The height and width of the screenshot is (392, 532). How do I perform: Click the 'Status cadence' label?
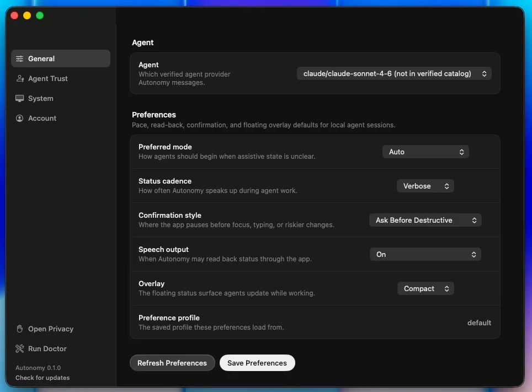pos(165,181)
